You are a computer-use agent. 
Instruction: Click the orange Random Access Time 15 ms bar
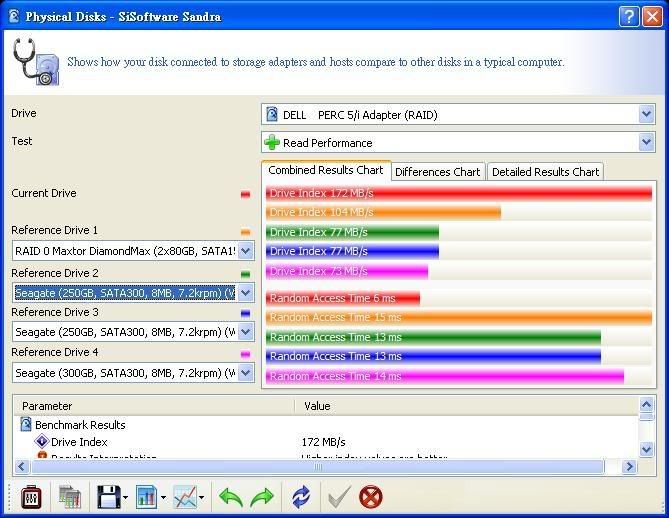[x=459, y=317]
